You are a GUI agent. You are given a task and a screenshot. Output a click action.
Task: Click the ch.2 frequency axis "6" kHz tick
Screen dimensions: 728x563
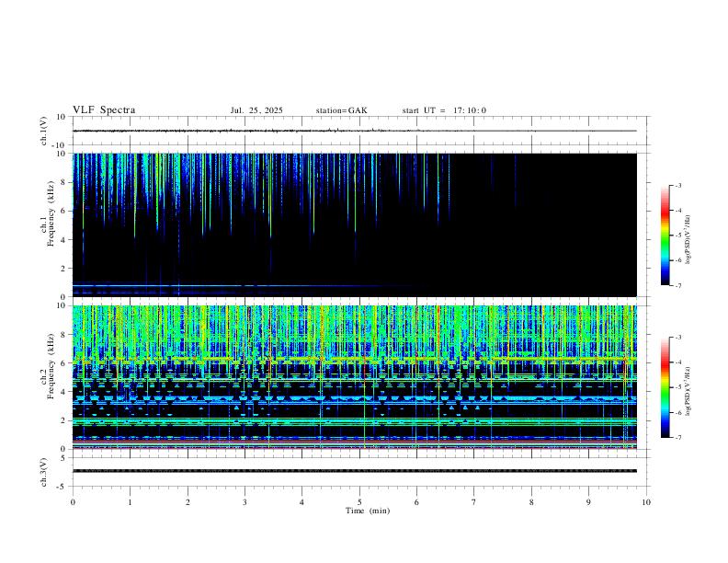pos(63,363)
